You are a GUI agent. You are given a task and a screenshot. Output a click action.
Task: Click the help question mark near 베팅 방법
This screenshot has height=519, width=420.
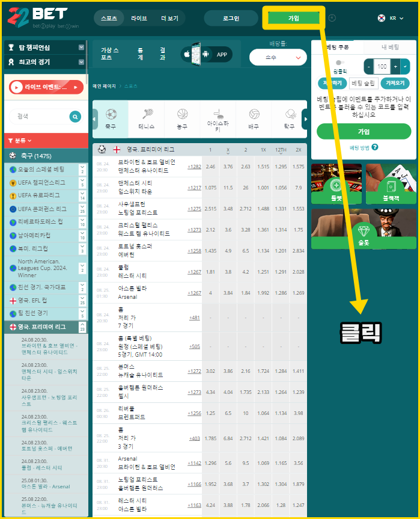pyautogui.click(x=375, y=147)
